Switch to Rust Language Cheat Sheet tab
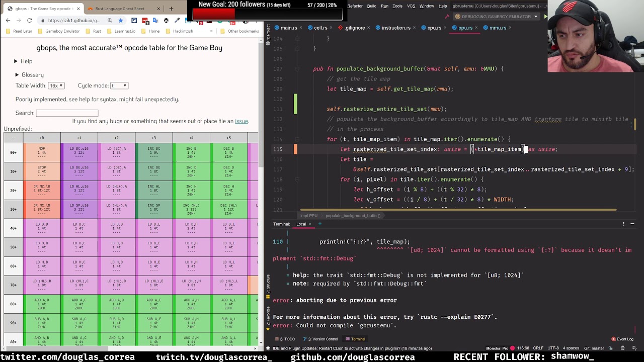644x362 pixels. click(120, 9)
